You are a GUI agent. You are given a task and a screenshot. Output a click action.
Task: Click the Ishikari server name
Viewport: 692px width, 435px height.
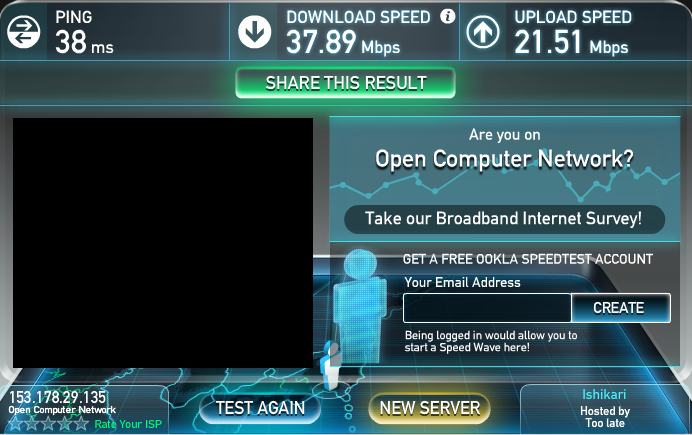604,394
